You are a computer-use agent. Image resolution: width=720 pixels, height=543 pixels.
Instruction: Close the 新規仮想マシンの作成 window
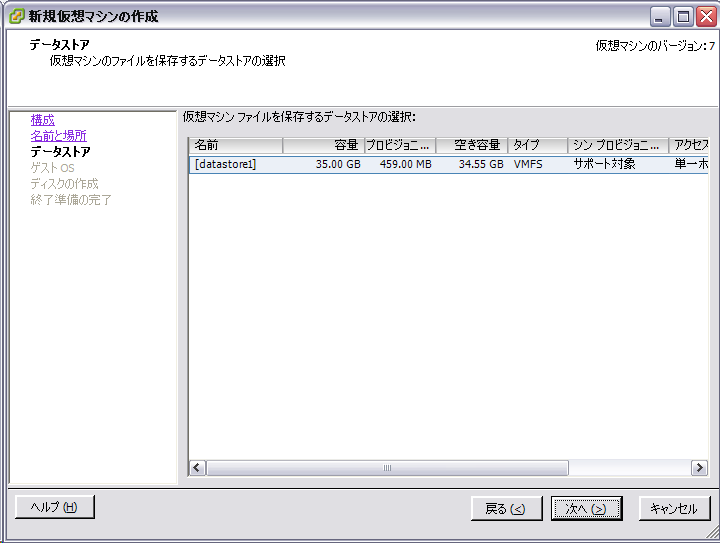707,17
